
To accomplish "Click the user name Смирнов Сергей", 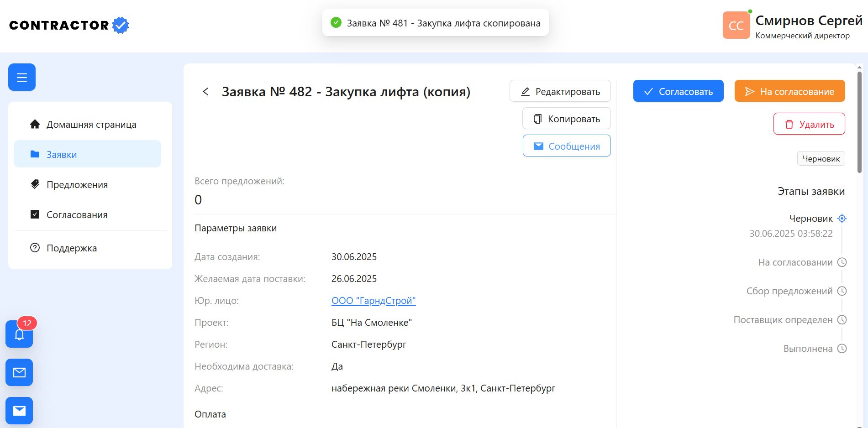I will pos(809,21).
